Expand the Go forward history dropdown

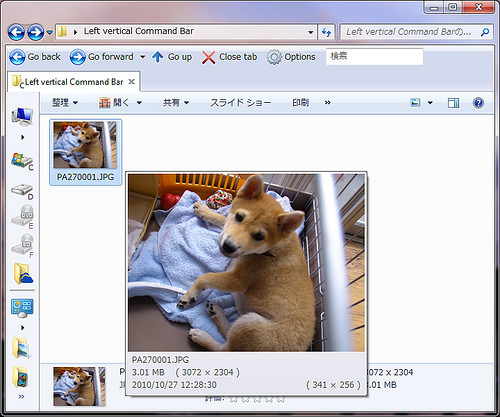[x=142, y=57]
